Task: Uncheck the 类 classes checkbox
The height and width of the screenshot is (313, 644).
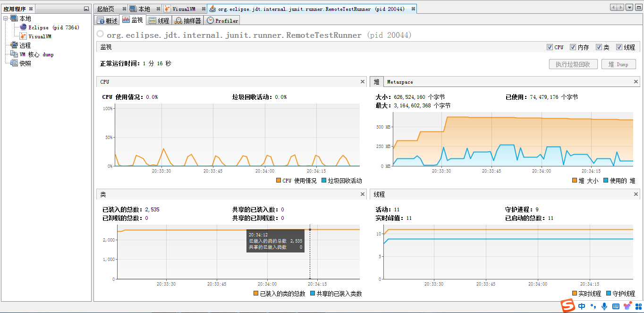Action: coord(599,47)
